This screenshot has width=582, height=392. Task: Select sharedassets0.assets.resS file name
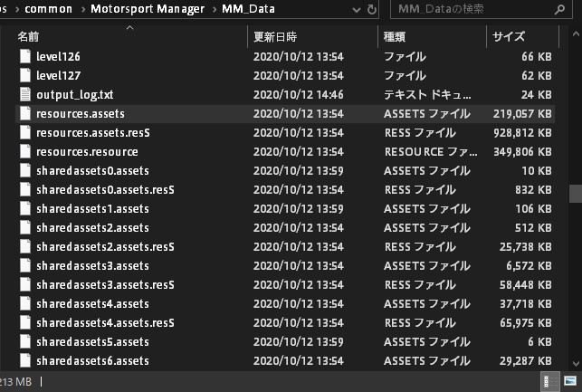(x=105, y=189)
